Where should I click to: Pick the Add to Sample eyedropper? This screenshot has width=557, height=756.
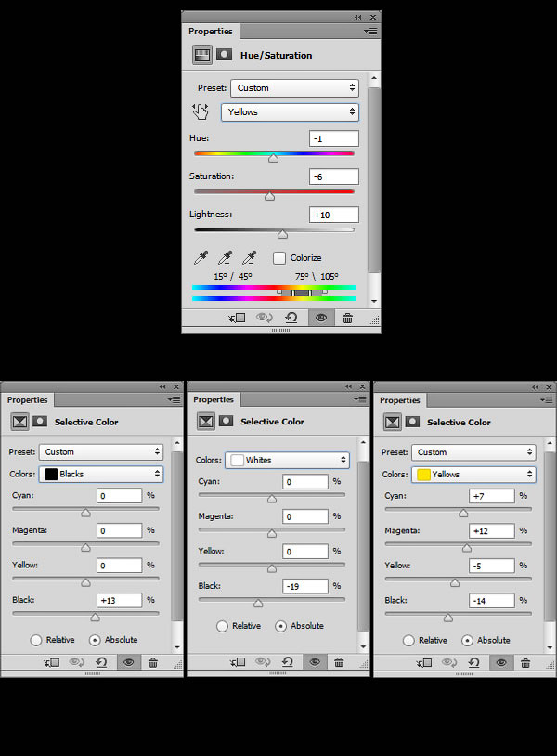[225, 258]
